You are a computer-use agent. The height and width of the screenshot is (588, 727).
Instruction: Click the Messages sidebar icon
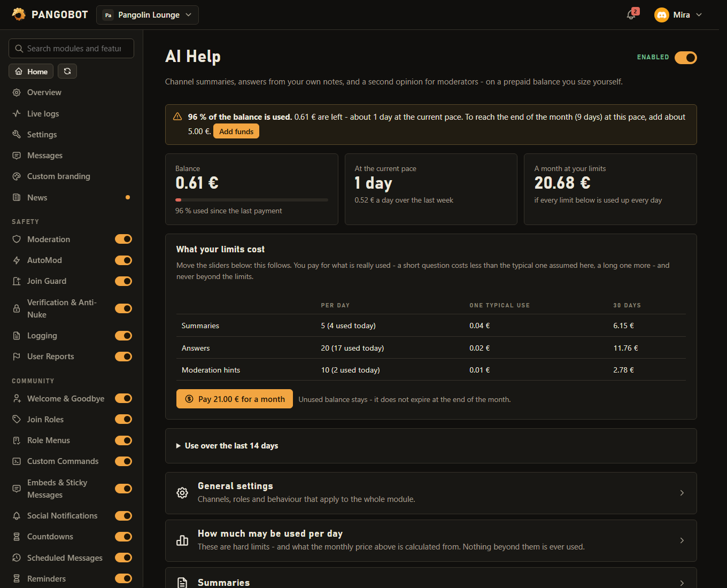pyautogui.click(x=17, y=156)
